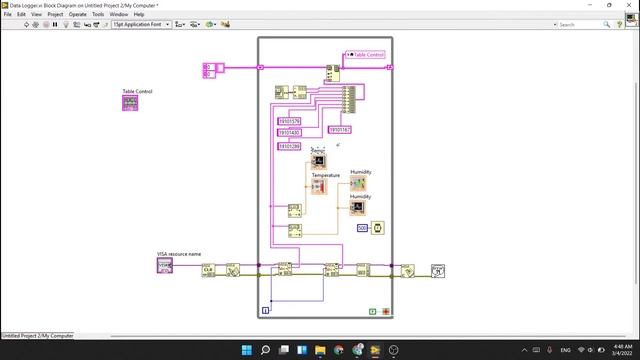Select the Build Array node
Viewport: 640px width, 360px height.
tap(349, 100)
